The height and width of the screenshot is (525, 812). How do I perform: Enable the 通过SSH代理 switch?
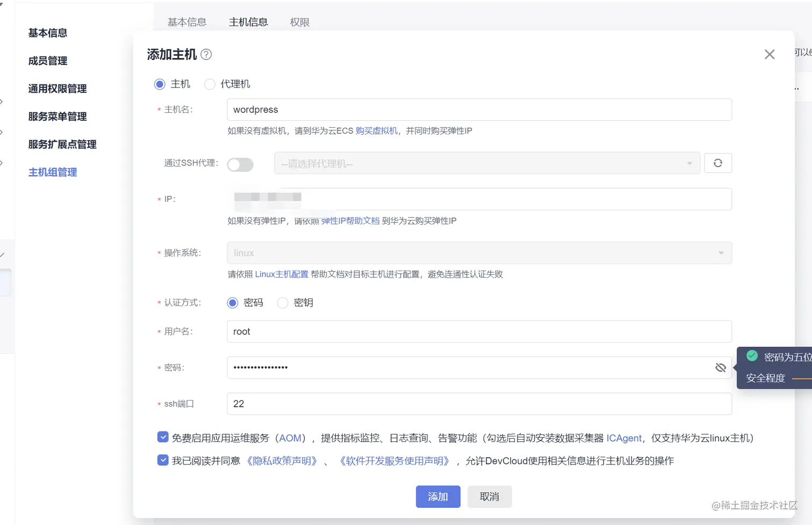(240, 164)
